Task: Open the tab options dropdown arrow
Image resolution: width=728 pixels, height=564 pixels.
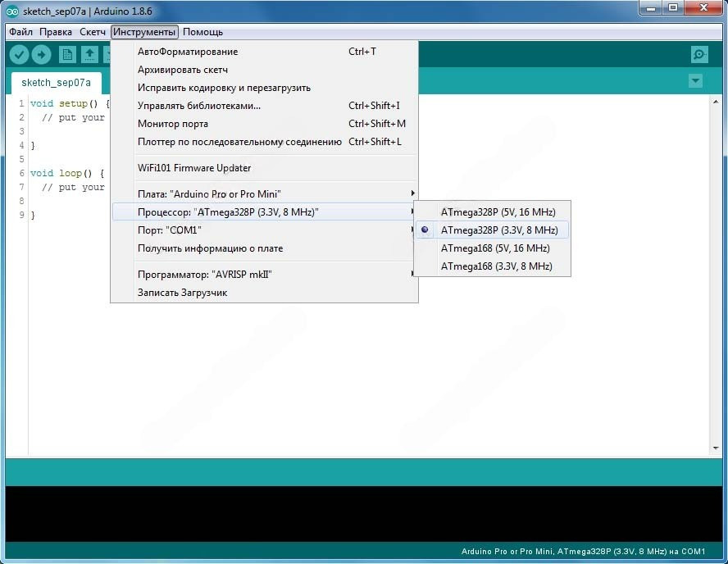Action: (x=696, y=80)
